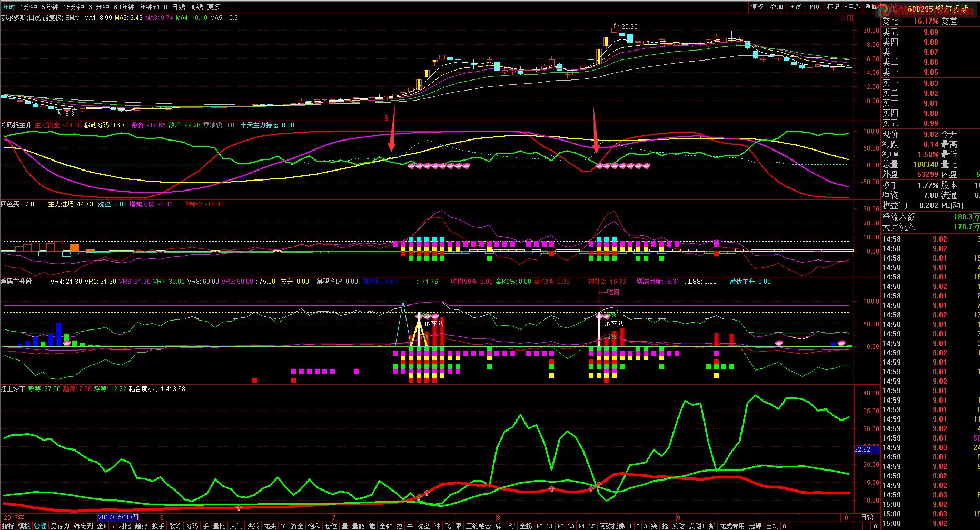Screen dimensions: 980x530
Task: Click the 筹码捉主升 indicator title
Action: (x=15, y=125)
